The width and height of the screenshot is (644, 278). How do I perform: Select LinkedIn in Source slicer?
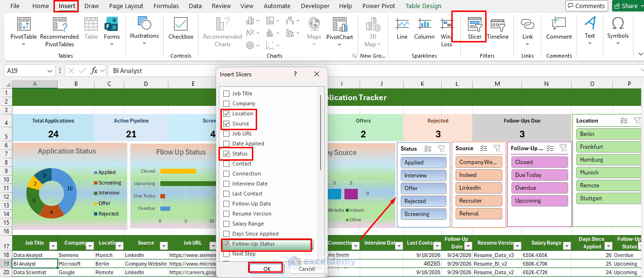478,188
